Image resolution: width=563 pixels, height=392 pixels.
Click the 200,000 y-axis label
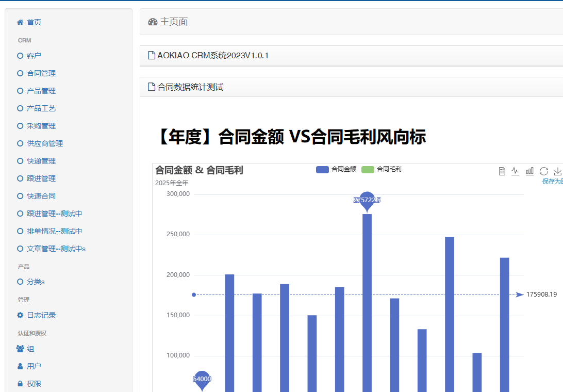pyautogui.click(x=178, y=275)
